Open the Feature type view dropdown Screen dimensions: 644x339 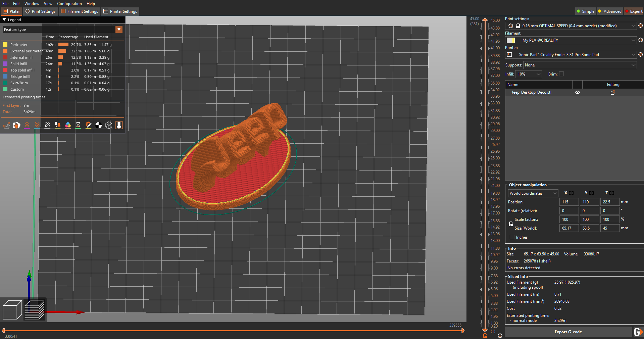tap(119, 30)
